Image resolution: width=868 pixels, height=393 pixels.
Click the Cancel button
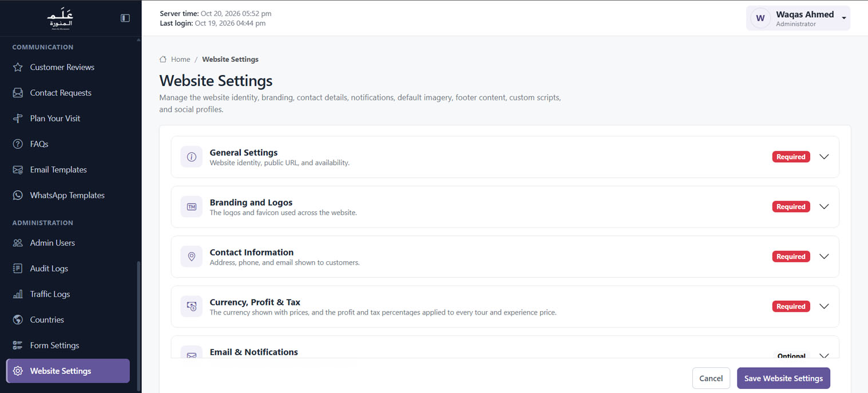click(x=711, y=378)
